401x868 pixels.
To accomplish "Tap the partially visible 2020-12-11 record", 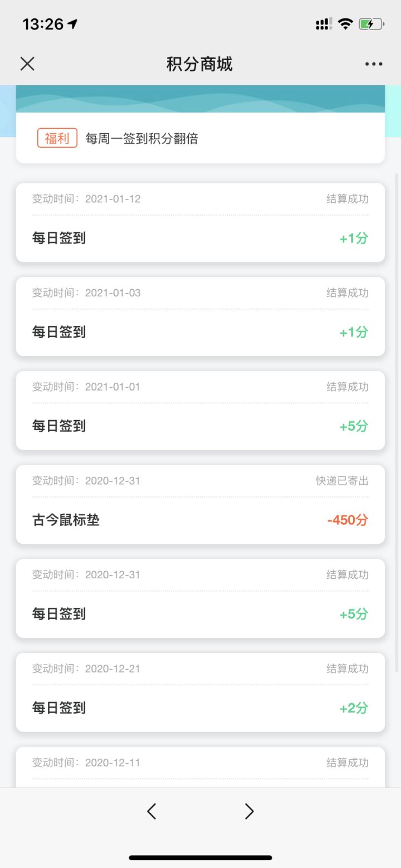I will tap(200, 767).
